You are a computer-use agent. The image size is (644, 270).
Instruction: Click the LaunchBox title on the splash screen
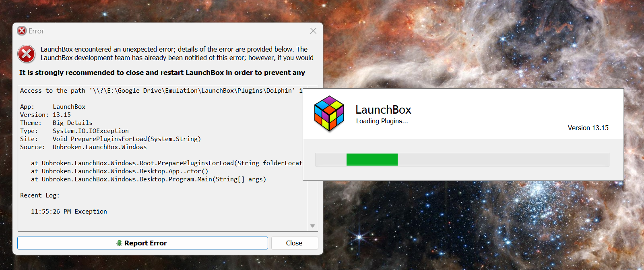383,110
